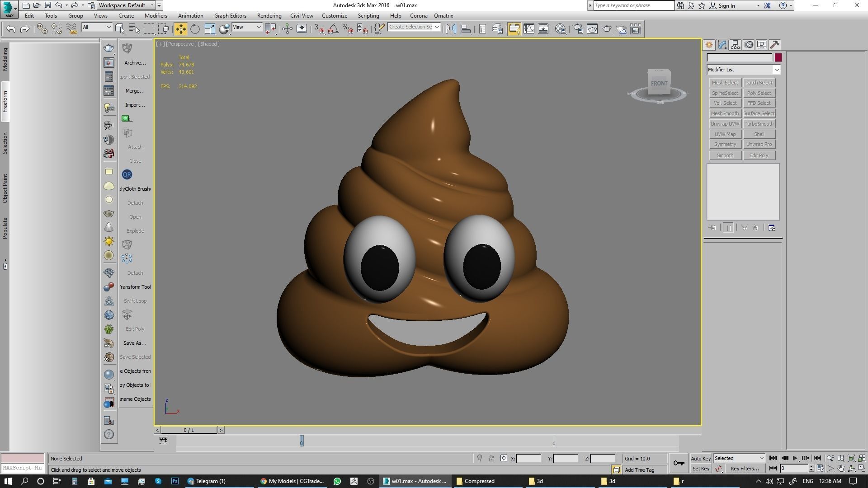Open the Modifiers menu
Viewport: 868px width, 488px height.
(x=156, y=15)
